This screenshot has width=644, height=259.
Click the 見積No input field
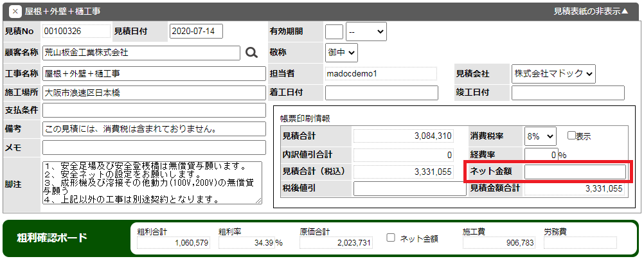click(x=76, y=31)
